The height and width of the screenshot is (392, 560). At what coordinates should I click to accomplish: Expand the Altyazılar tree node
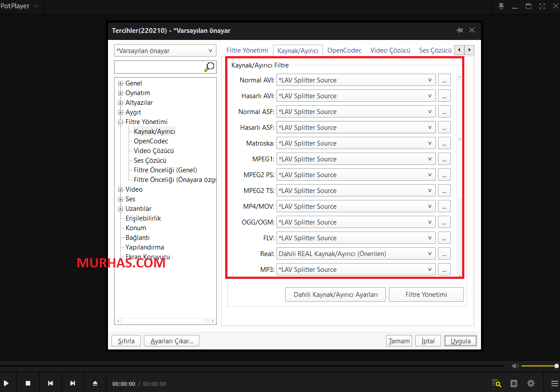pyautogui.click(x=120, y=103)
